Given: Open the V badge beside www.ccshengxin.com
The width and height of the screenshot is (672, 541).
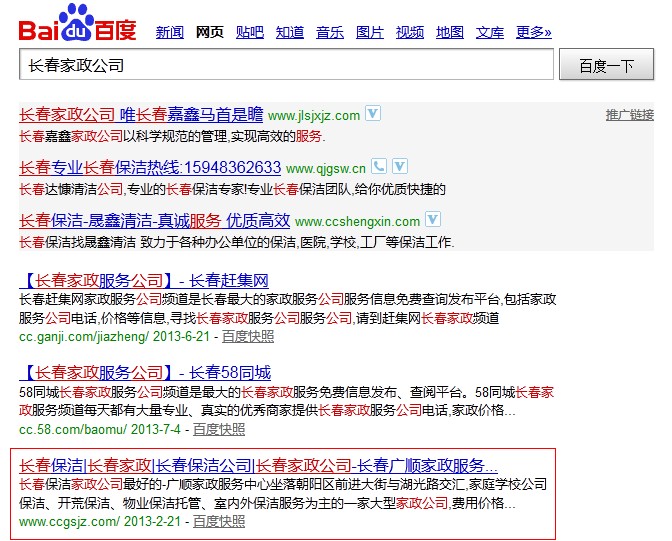Looking at the screenshot, I should (433, 219).
